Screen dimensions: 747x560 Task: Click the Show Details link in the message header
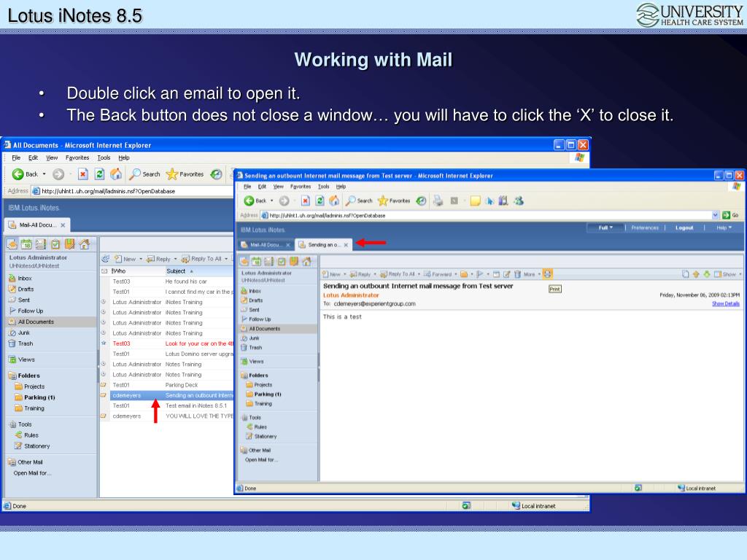(x=726, y=303)
